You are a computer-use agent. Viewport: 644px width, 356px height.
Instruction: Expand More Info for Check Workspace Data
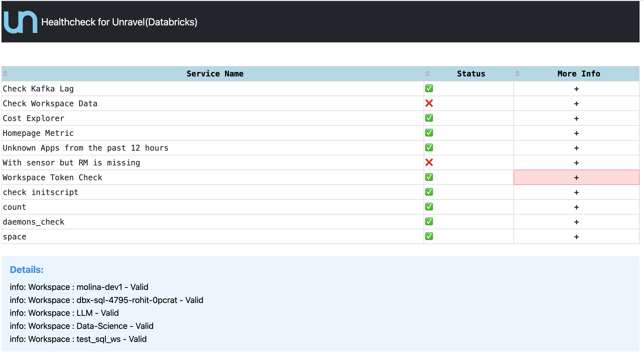pyautogui.click(x=576, y=104)
